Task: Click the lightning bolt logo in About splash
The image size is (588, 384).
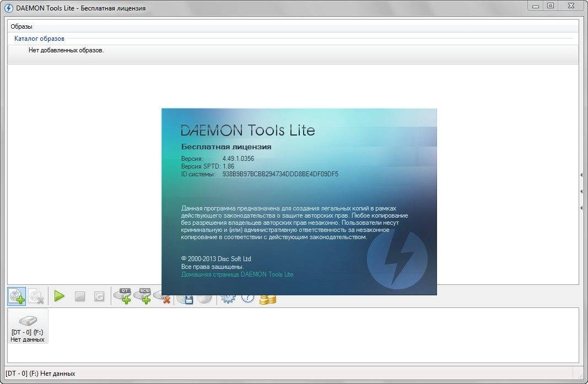Action: coord(397,259)
